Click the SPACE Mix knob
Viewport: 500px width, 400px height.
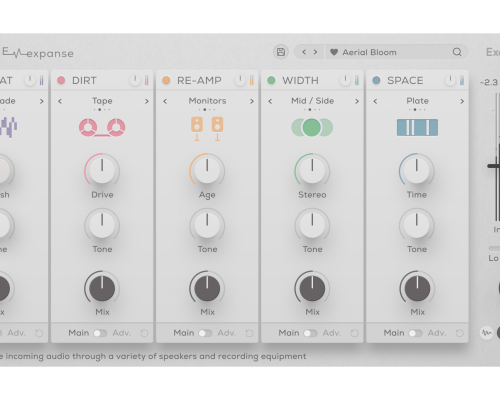(417, 288)
